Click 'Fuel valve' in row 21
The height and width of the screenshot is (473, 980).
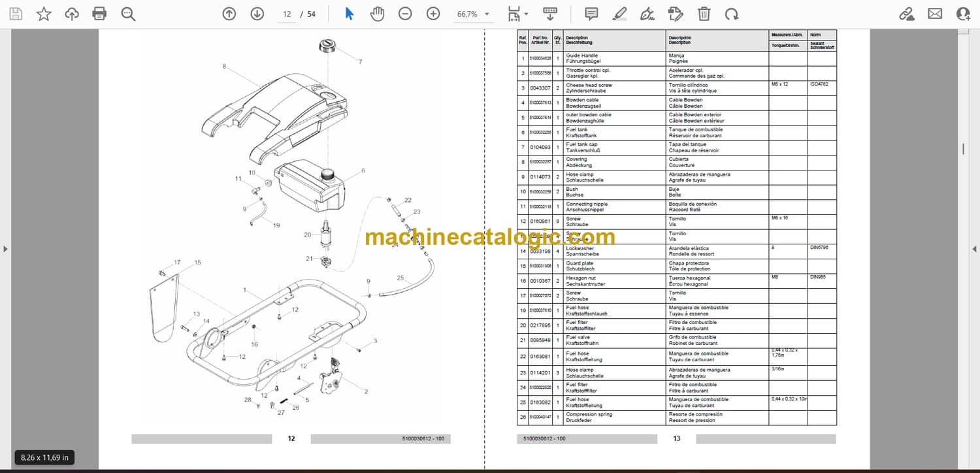(x=578, y=337)
